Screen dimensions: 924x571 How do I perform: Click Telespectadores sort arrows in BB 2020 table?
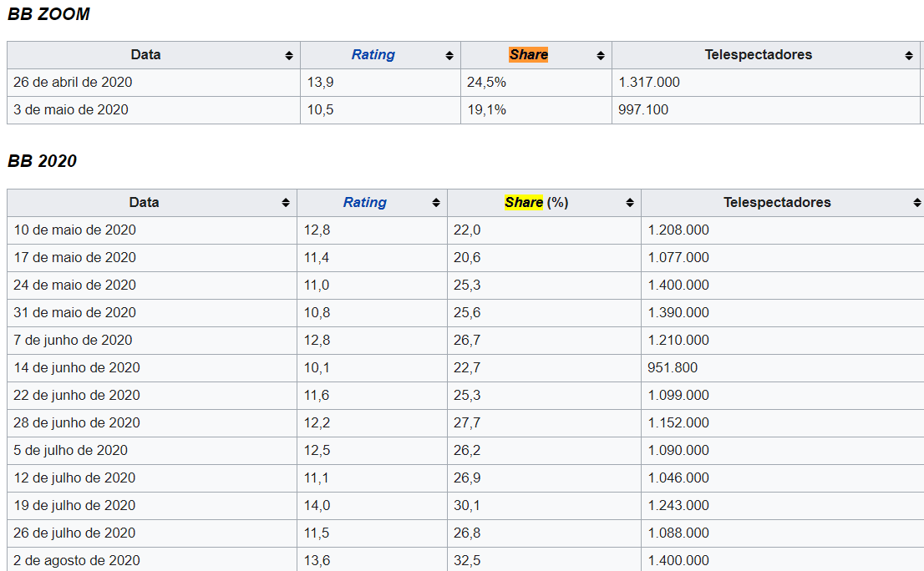pyautogui.click(x=917, y=203)
